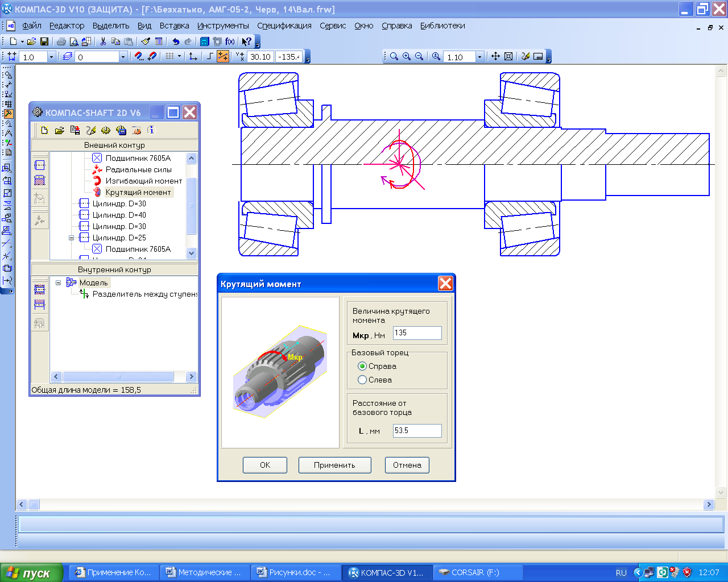Select Радиальные силы in the tree
The height and width of the screenshot is (582, 728).
pos(138,169)
